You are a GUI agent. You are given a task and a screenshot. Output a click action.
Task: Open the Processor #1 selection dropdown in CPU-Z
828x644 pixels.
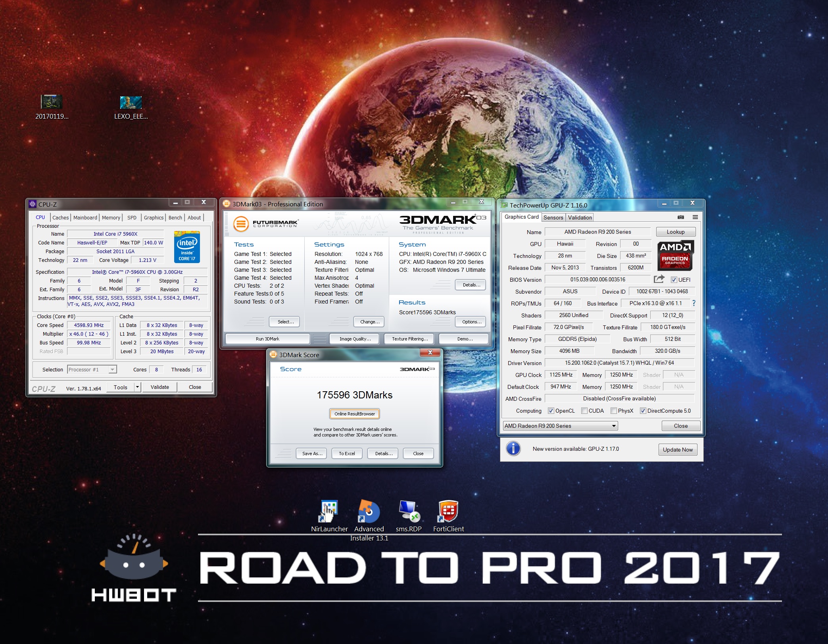pyautogui.click(x=92, y=369)
